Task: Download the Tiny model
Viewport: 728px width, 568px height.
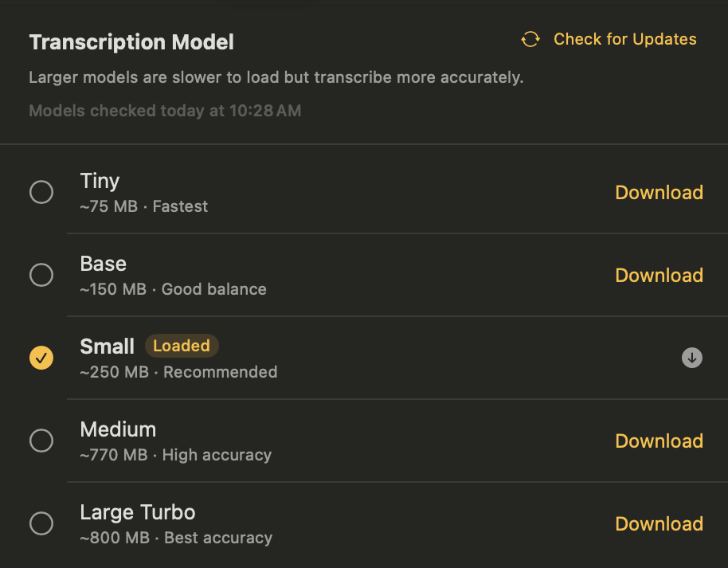Action: [x=659, y=192]
